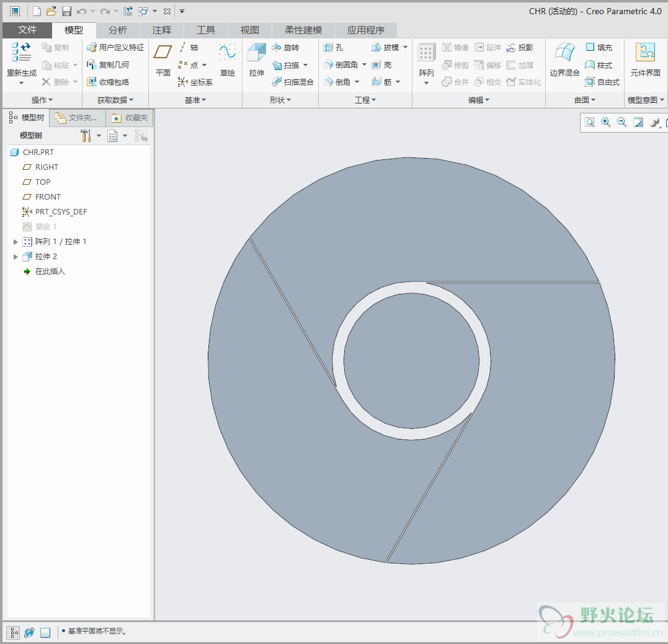The image size is (668, 644).
Task: Open Component Interface (元件界面)
Action: (x=646, y=60)
